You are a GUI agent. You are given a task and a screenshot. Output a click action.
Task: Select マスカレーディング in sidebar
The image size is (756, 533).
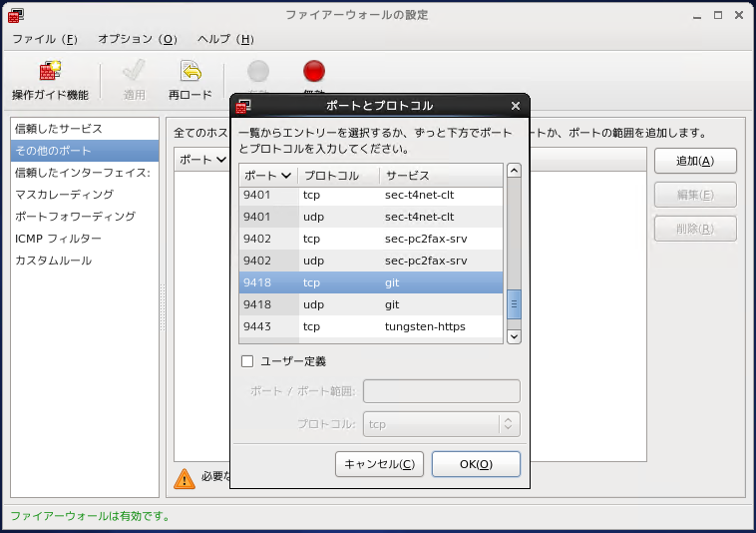pyautogui.click(x=85, y=195)
